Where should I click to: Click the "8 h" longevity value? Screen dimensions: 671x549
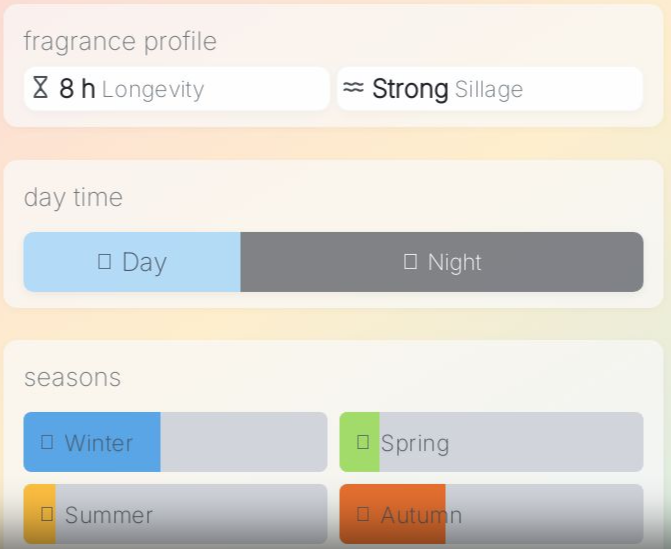[x=77, y=89]
